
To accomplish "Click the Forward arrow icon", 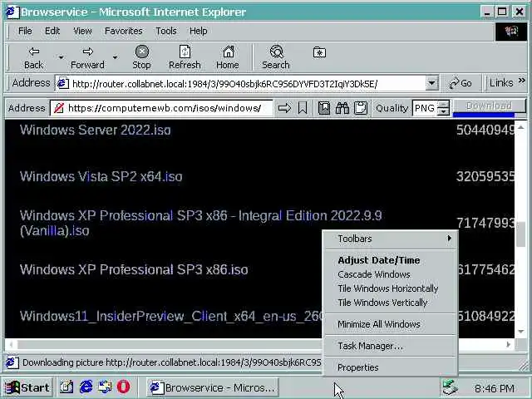I will pos(88,52).
